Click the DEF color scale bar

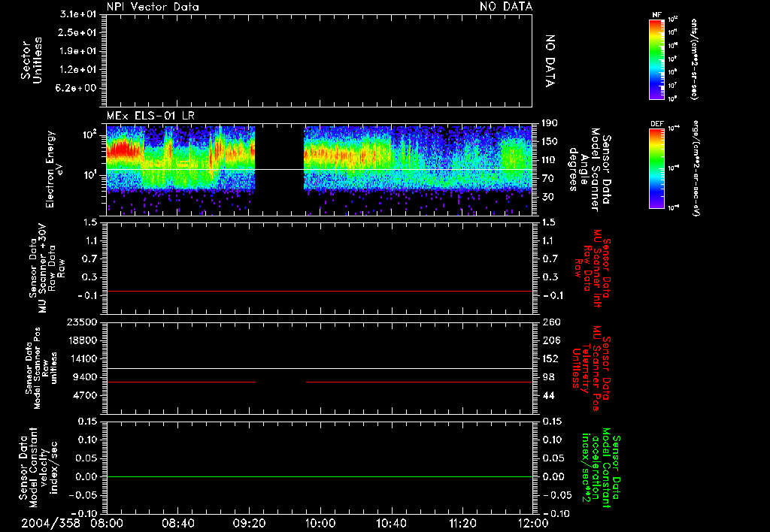pyautogui.click(x=658, y=167)
